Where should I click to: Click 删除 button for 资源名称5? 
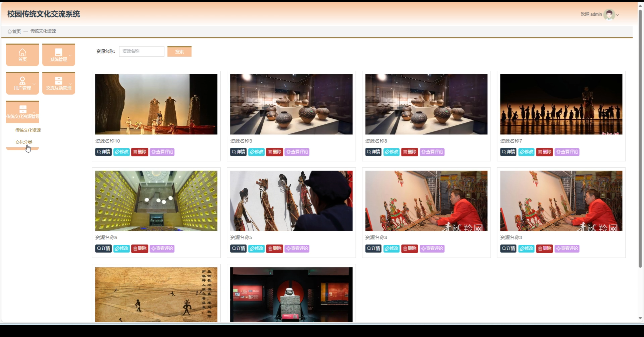click(x=274, y=248)
